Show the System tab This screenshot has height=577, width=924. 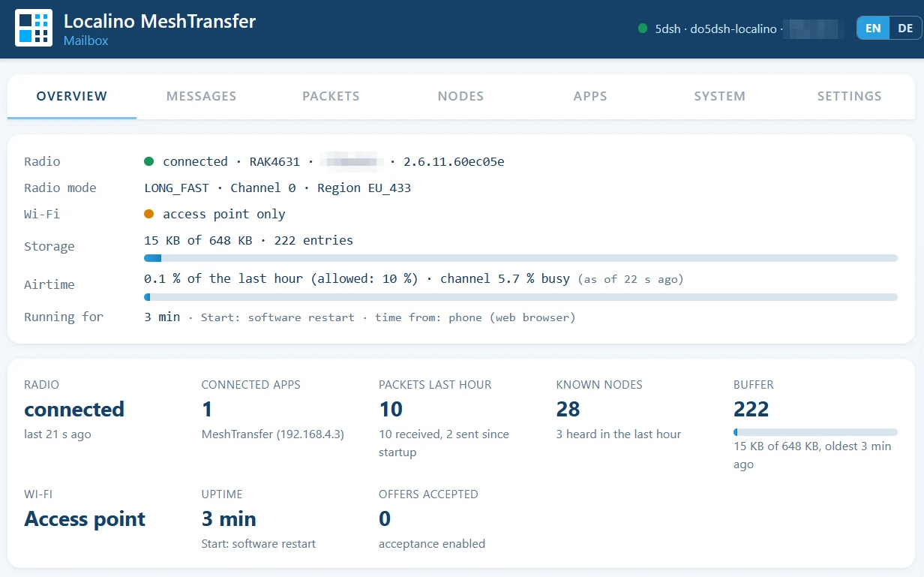click(x=720, y=96)
